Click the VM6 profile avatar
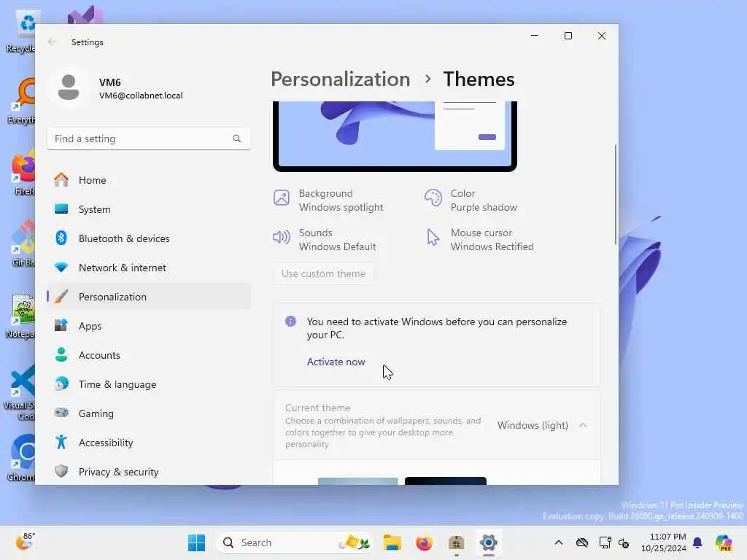The image size is (747, 560). (x=69, y=87)
